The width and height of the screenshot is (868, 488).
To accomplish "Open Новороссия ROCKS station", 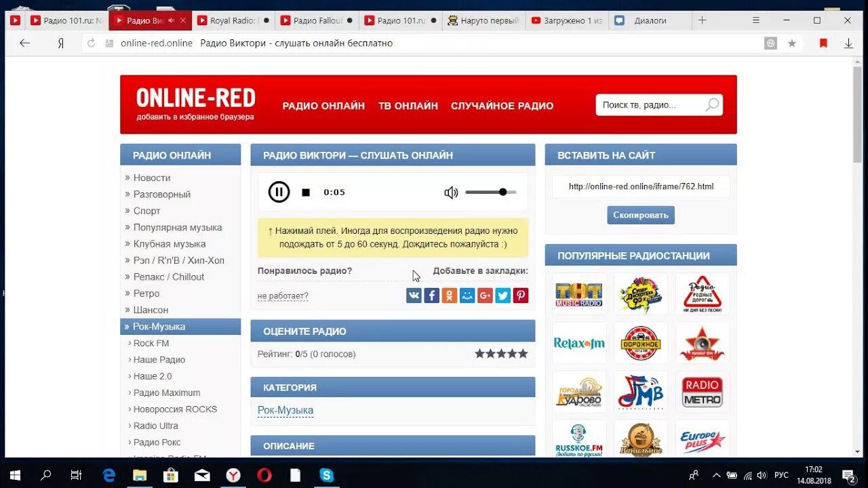I will (x=176, y=409).
